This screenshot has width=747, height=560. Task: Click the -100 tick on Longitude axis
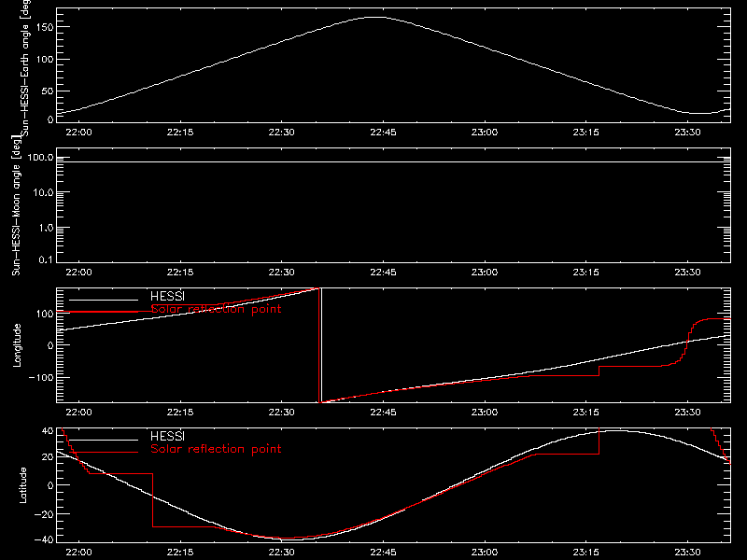[41, 377]
